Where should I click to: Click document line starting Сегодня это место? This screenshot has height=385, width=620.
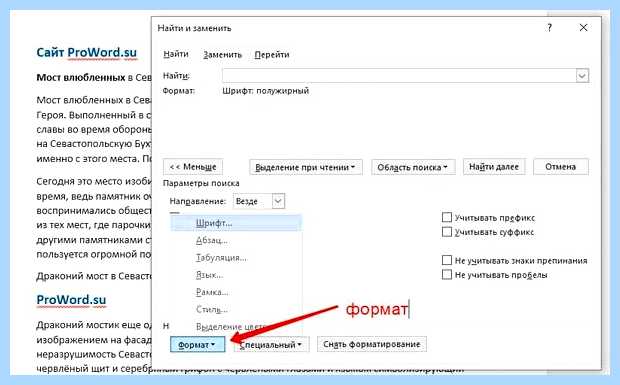(x=94, y=181)
